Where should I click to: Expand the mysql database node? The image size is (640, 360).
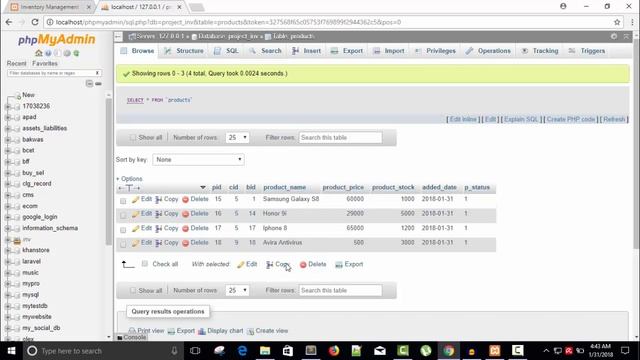point(7,295)
